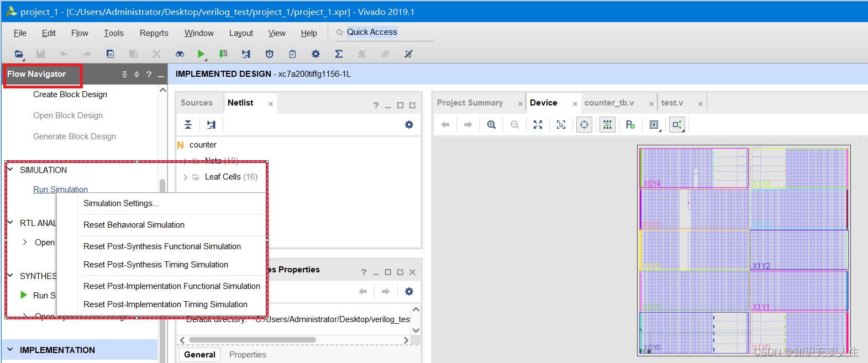Close the Properties panel X icon

[412, 272]
